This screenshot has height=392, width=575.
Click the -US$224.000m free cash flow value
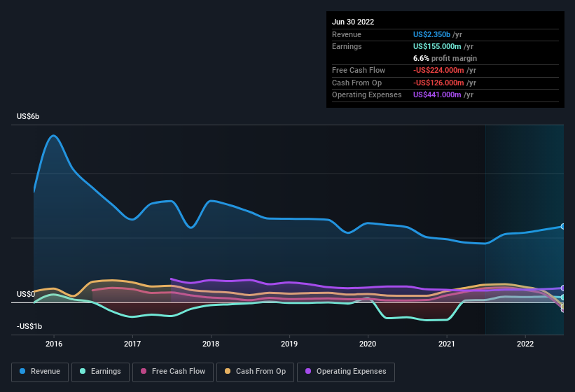coord(438,70)
